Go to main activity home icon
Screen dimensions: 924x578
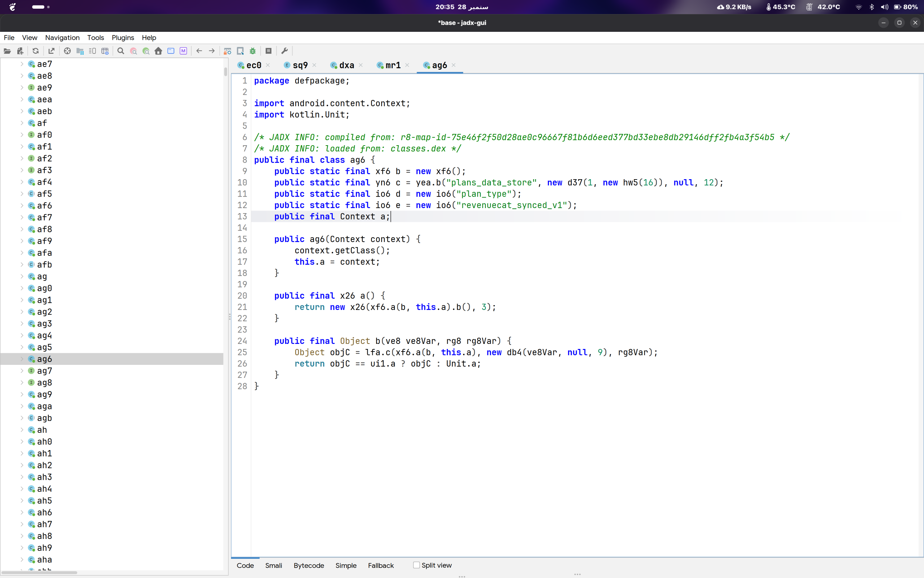coord(158,51)
